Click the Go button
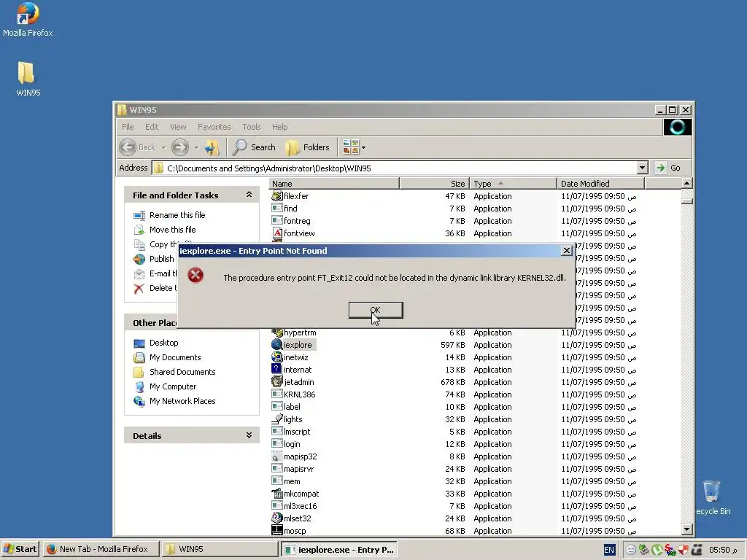This screenshot has height=560, width=747. point(668,168)
